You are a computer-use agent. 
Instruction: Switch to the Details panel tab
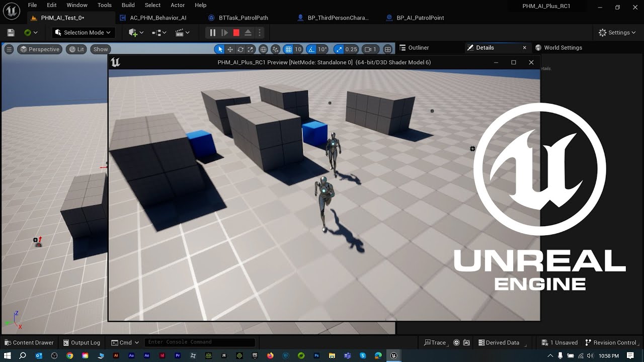pyautogui.click(x=485, y=48)
